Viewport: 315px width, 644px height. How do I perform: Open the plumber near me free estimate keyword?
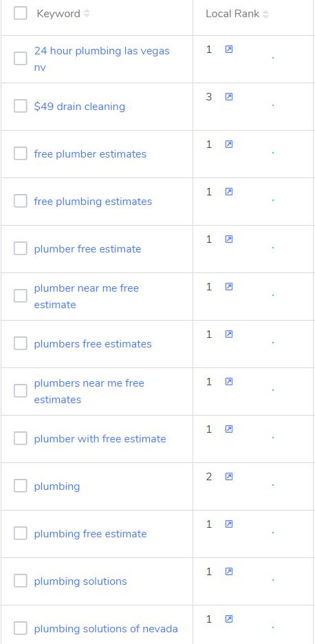86,297
